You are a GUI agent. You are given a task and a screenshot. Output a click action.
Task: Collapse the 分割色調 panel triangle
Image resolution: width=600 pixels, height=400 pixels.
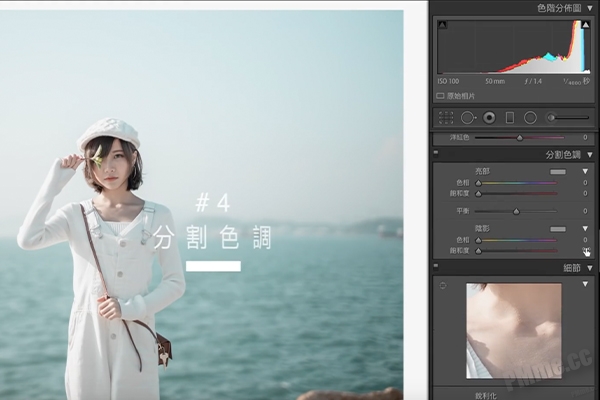590,155
